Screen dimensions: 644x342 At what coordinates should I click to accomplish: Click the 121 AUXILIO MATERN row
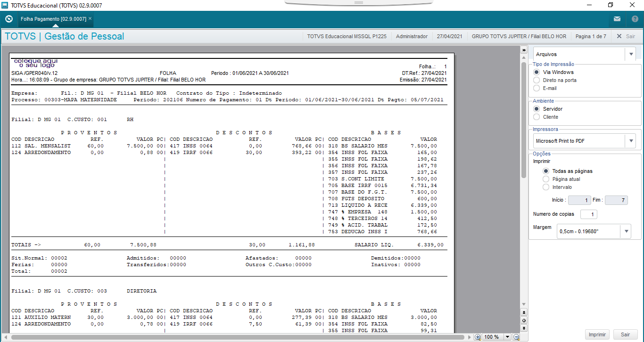coord(88,318)
